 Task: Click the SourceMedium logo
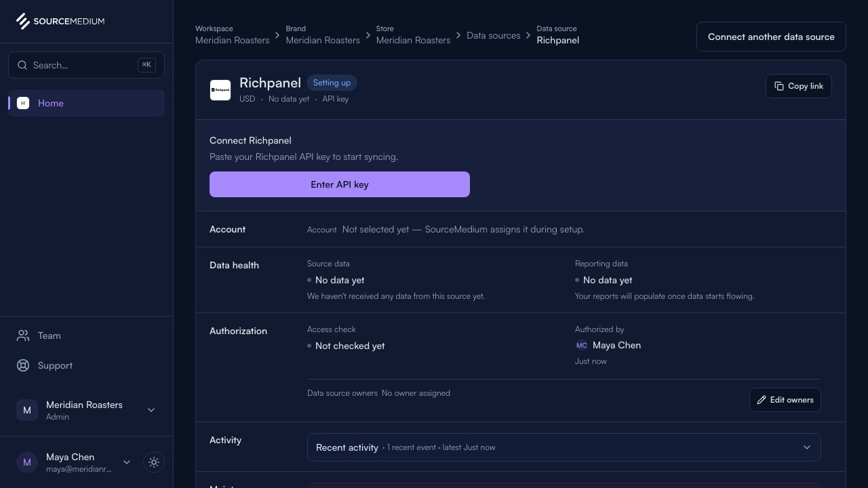point(60,21)
